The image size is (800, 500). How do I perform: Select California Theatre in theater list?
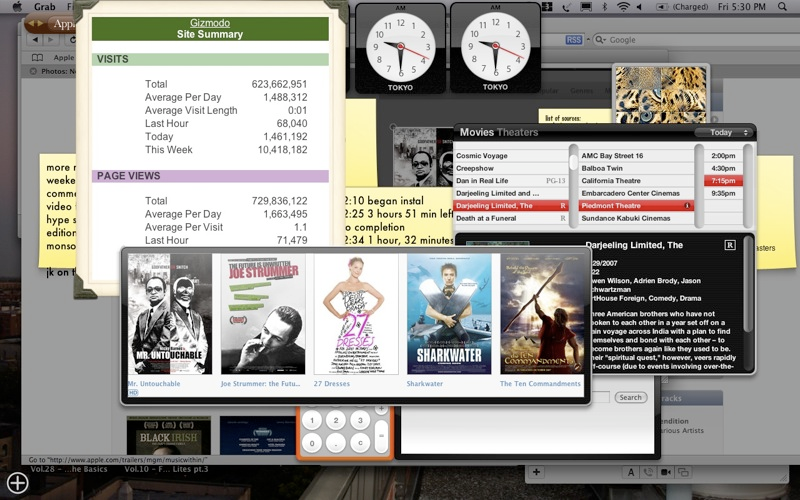(637, 181)
